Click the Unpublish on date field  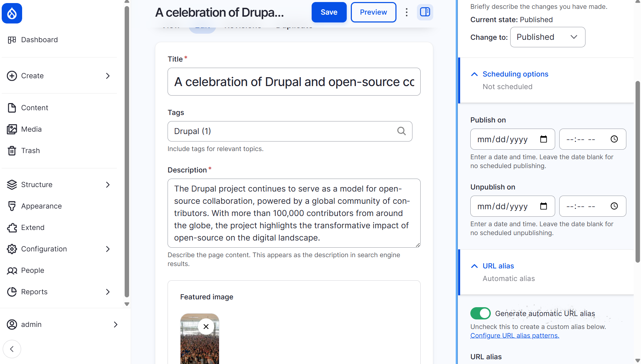513,206
